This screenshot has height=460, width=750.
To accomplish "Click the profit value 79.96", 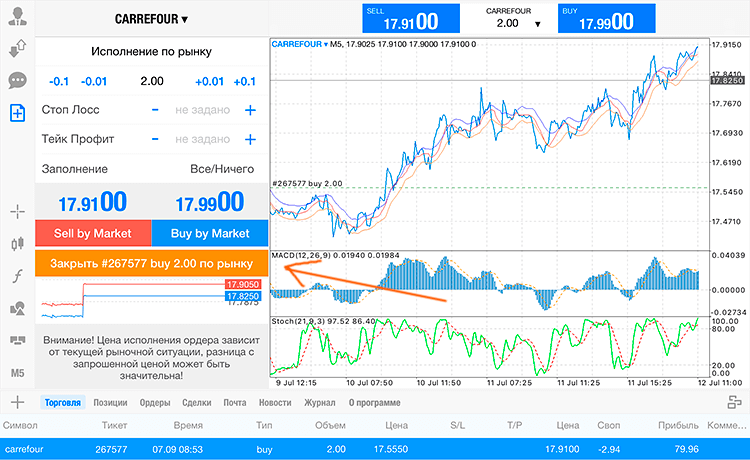I will pos(686,449).
